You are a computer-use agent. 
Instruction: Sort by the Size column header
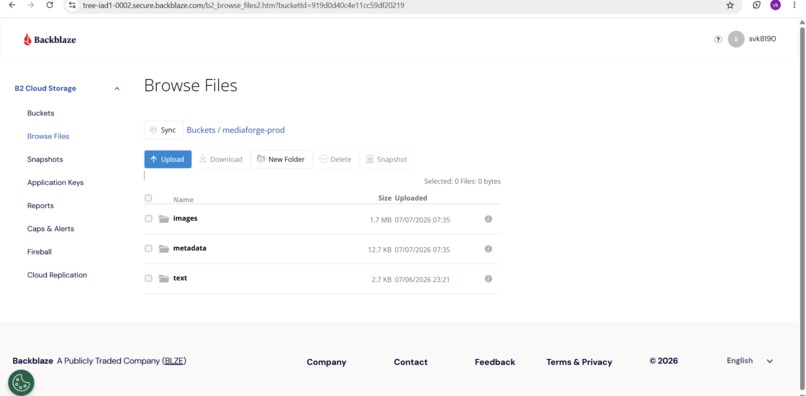[x=385, y=198]
